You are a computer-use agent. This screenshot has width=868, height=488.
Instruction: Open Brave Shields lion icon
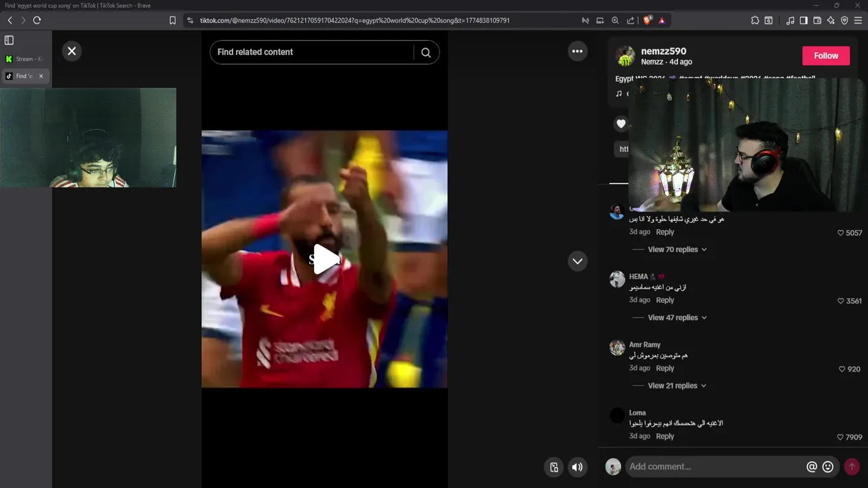648,20
